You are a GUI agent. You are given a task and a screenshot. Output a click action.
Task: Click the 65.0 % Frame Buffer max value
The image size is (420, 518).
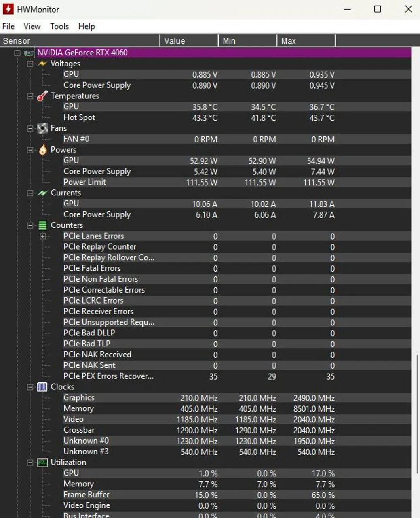pyautogui.click(x=322, y=495)
